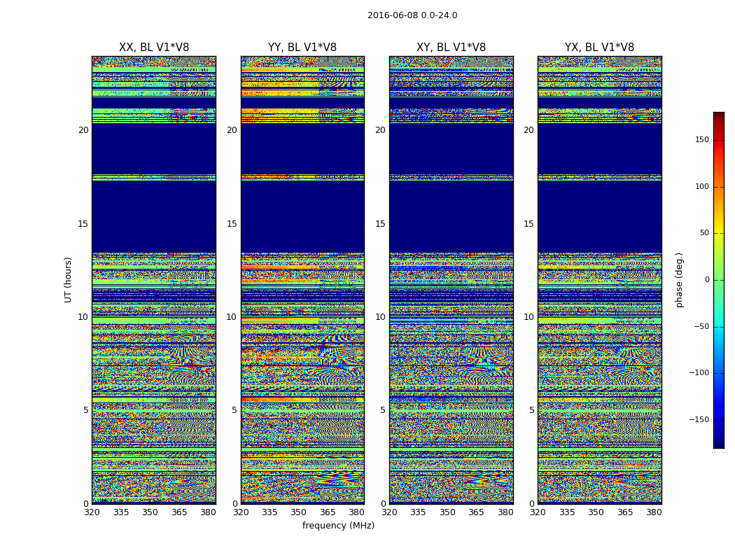Click the colorbar tick value 150

tap(702, 139)
